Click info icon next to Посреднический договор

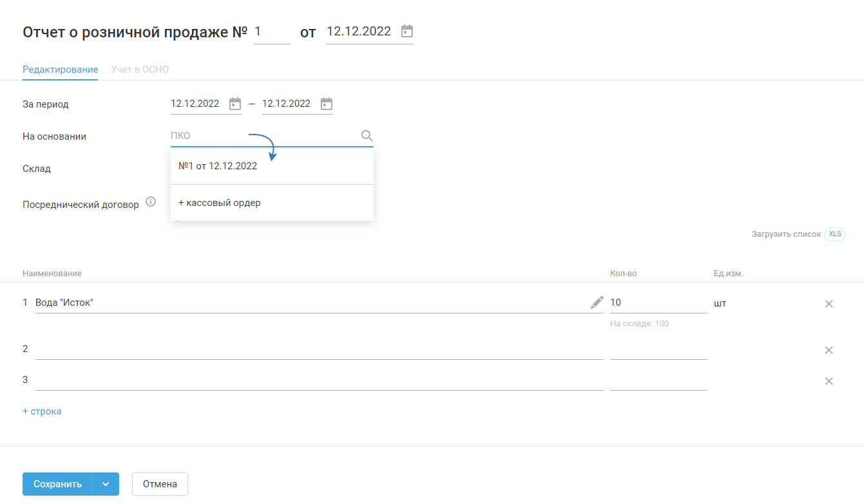click(x=151, y=202)
